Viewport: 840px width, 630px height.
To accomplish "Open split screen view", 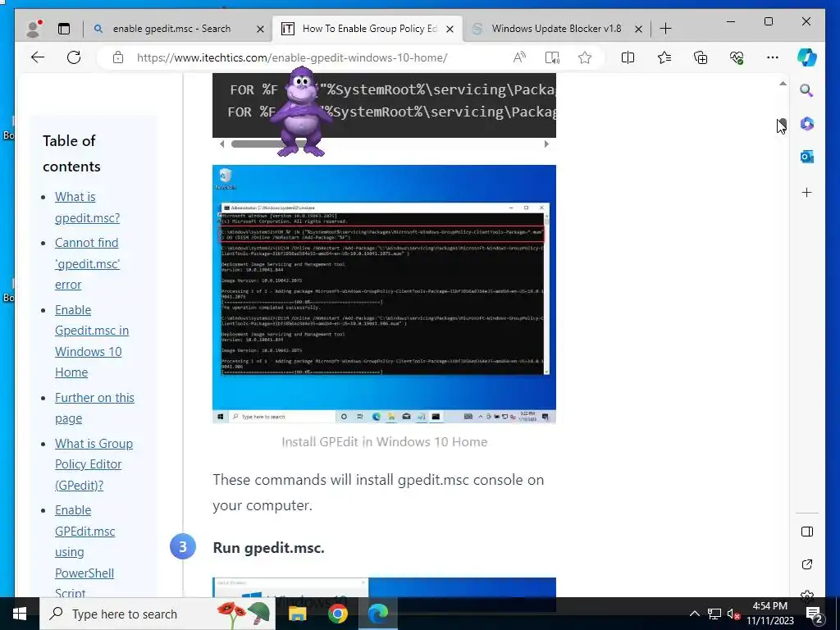I will [628, 57].
